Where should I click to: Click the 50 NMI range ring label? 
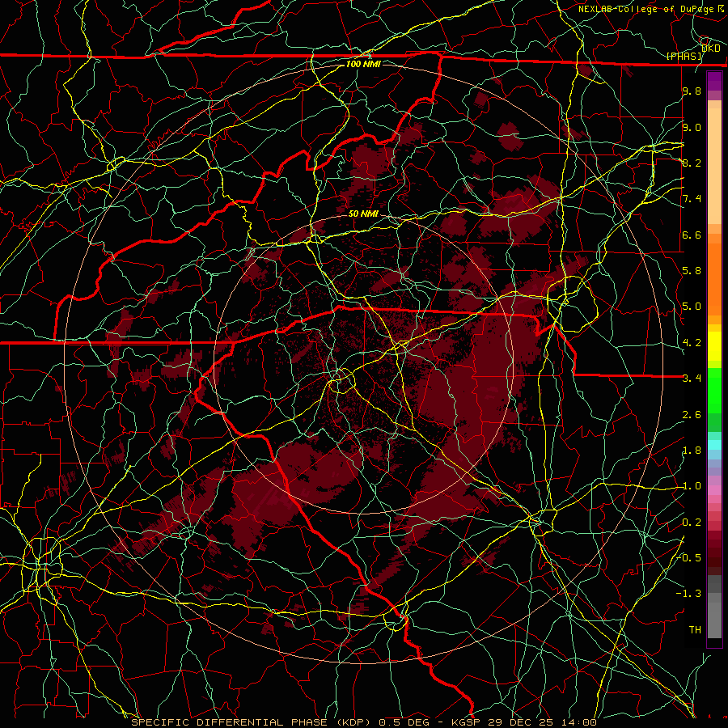[363, 214]
